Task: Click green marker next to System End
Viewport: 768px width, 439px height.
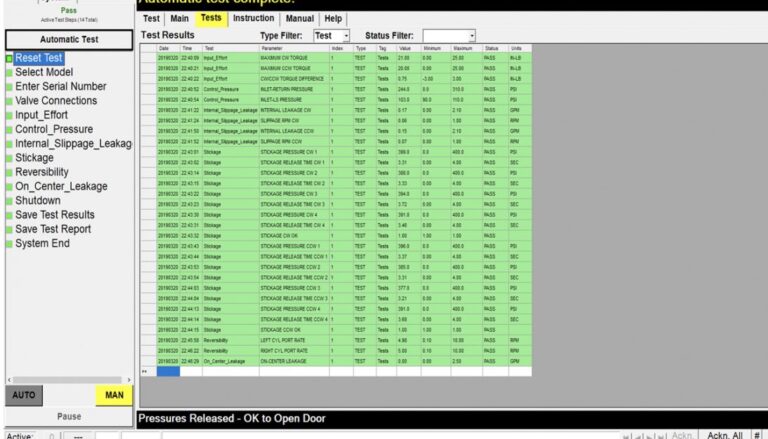Action: click(9, 244)
